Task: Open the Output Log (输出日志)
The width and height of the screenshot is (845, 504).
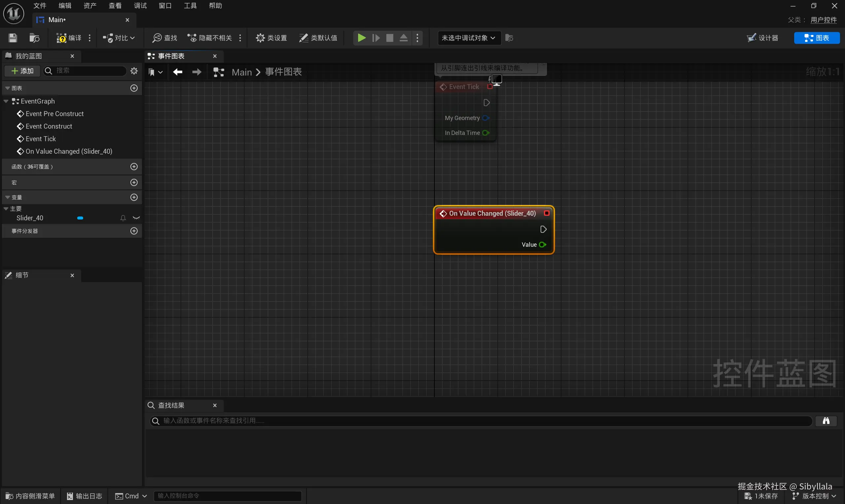Action: 84,496
